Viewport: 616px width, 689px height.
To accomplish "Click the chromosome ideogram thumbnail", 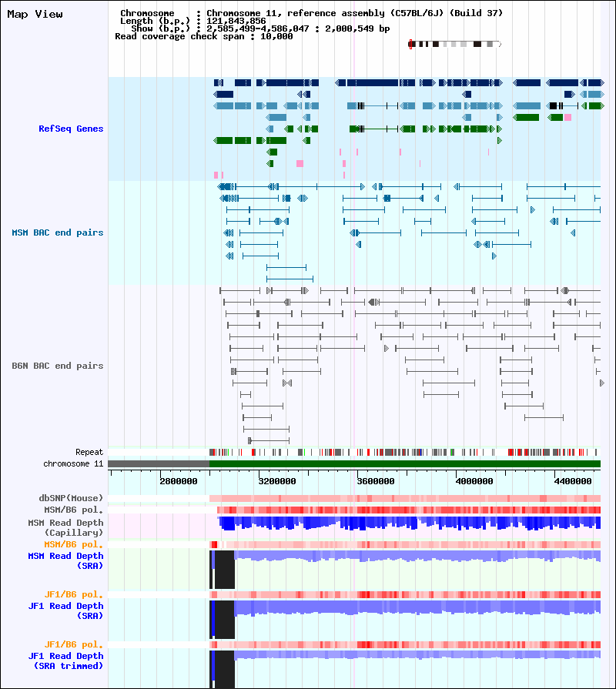I will point(455,44).
